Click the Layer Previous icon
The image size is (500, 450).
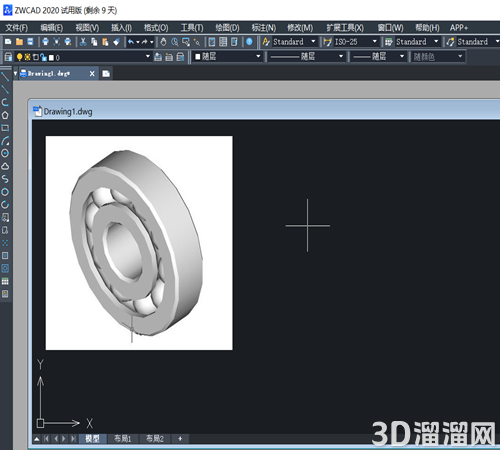(x=169, y=57)
